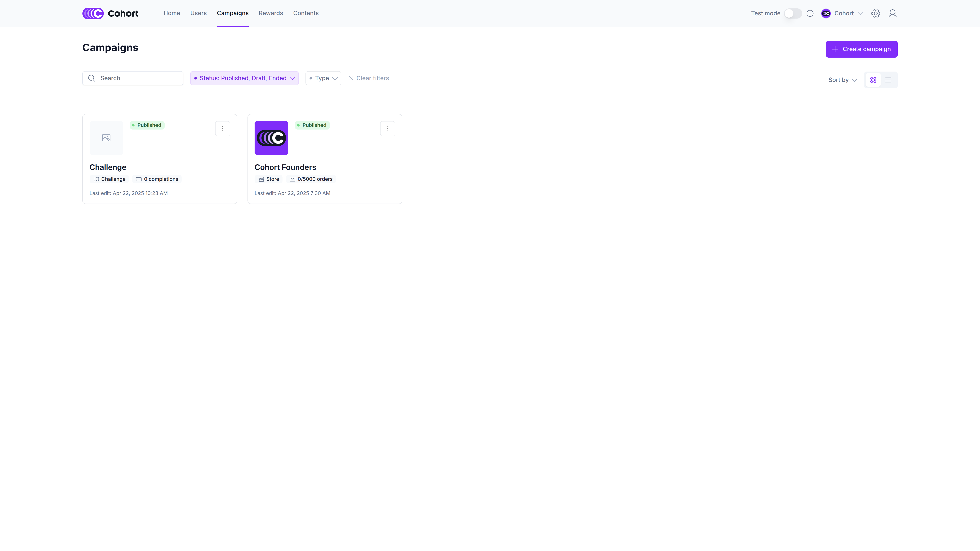The height and width of the screenshot is (551, 980).
Task: Navigate to the Contents tab
Action: point(305,13)
